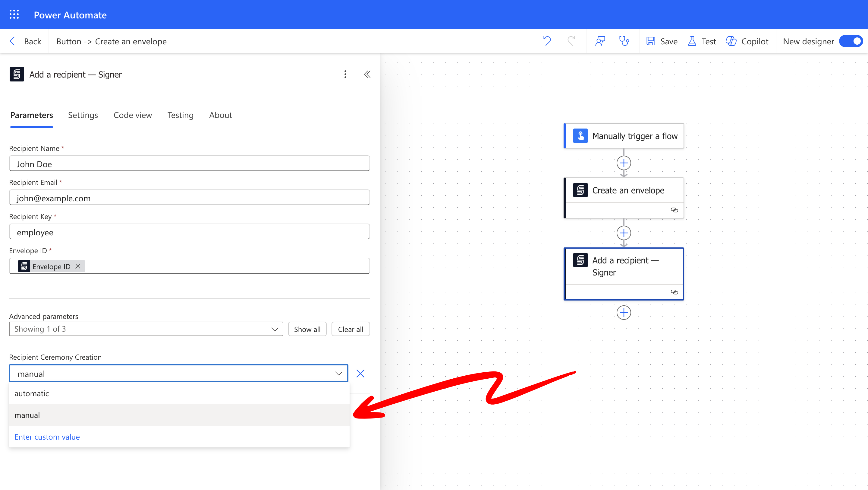The image size is (868, 490).
Task: Choose the automatic option in list
Action: pos(32,393)
